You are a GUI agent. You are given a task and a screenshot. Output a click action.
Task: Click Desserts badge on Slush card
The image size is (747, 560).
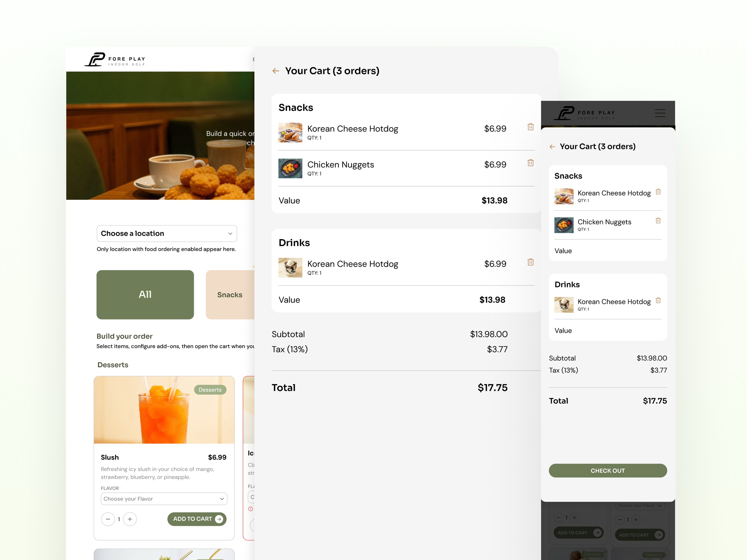click(x=210, y=390)
